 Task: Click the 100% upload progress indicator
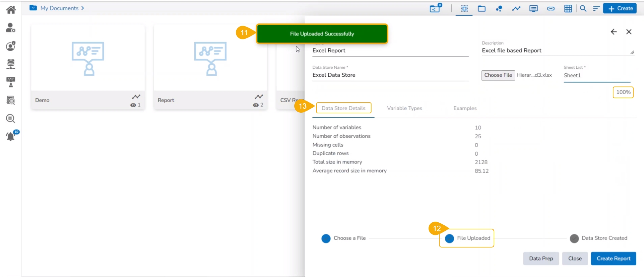pyautogui.click(x=623, y=92)
